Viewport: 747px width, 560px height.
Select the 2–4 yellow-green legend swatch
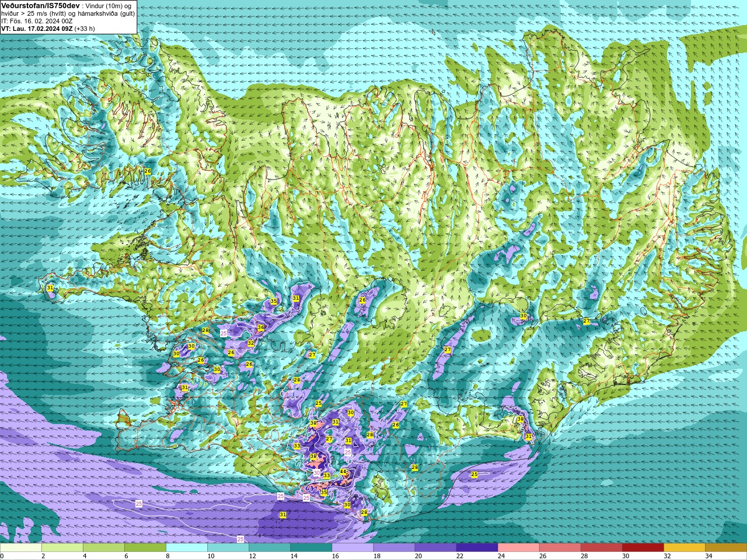click(x=62, y=548)
